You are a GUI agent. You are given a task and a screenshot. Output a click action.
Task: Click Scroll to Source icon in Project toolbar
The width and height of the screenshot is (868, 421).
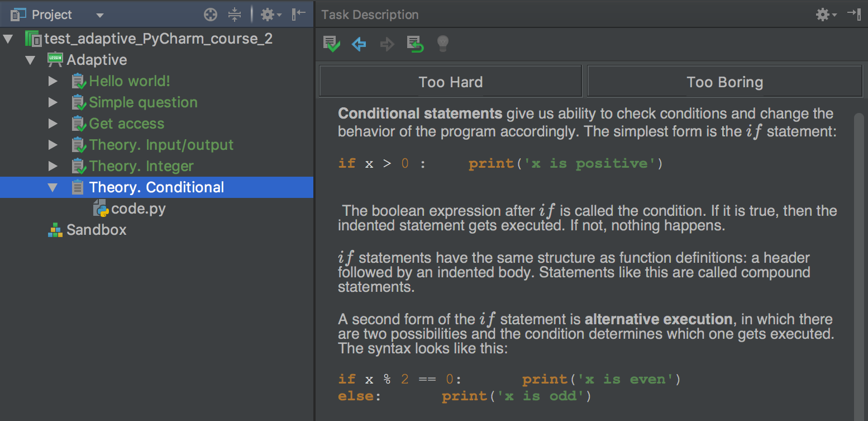click(x=210, y=15)
